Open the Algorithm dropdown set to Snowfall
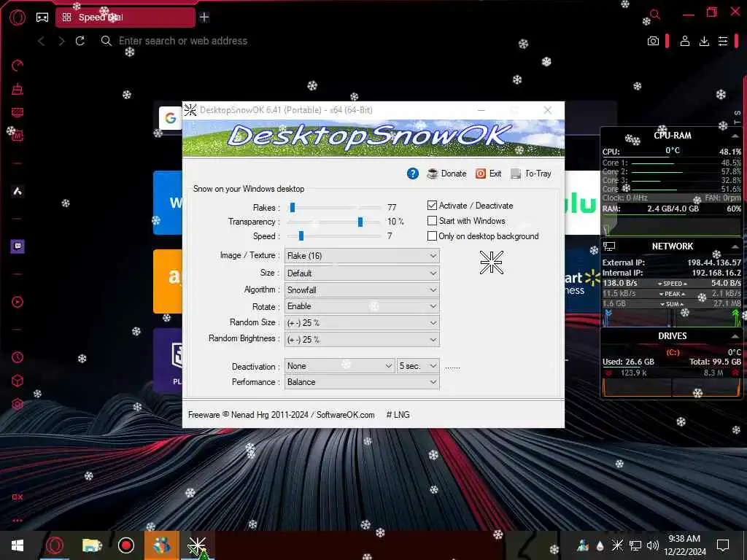 362,290
